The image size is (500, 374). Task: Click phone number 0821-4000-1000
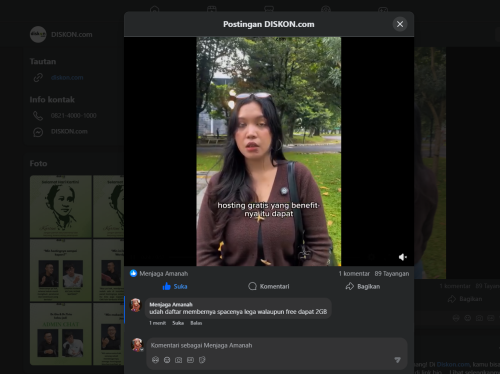pyautogui.click(x=74, y=116)
